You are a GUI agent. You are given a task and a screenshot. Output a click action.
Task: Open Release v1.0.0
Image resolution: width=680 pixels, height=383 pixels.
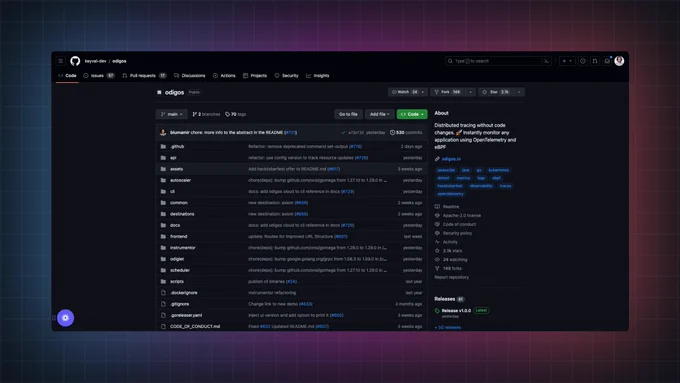[456, 311]
